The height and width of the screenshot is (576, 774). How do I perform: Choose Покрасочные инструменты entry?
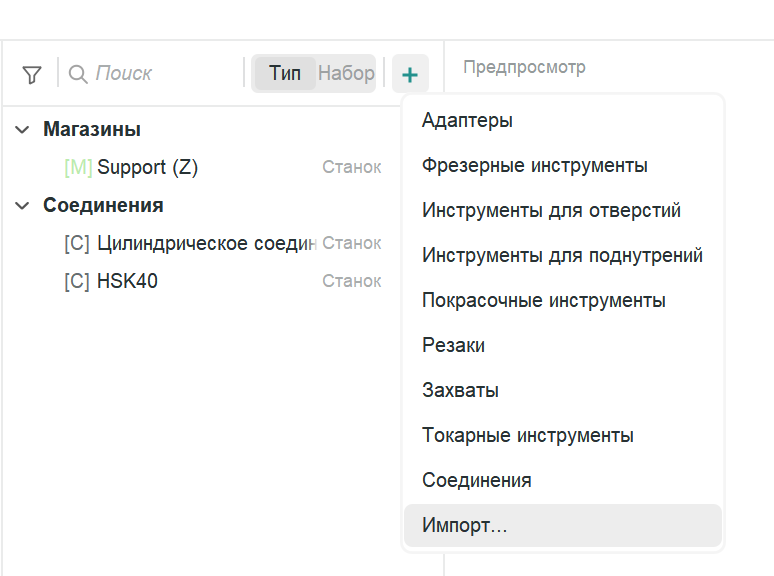coord(563,300)
